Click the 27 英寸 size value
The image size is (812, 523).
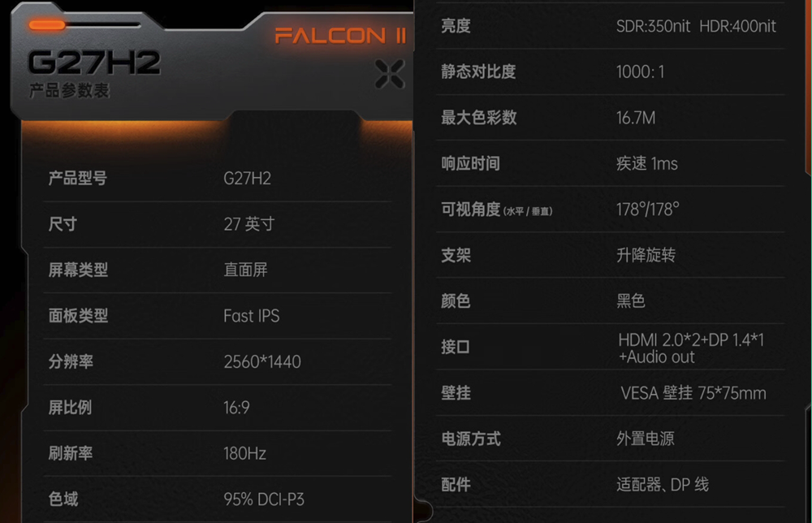pos(248,224)
